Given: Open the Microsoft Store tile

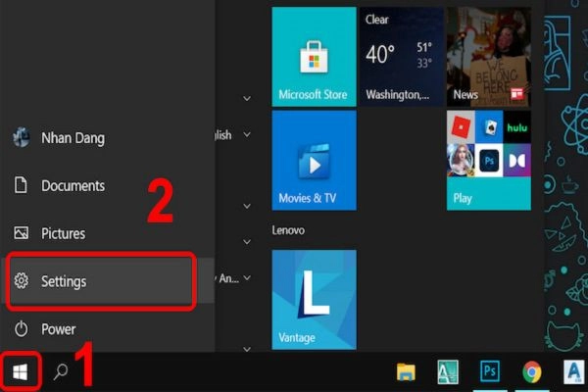Looking at the screenshot, I should [313, 56].
